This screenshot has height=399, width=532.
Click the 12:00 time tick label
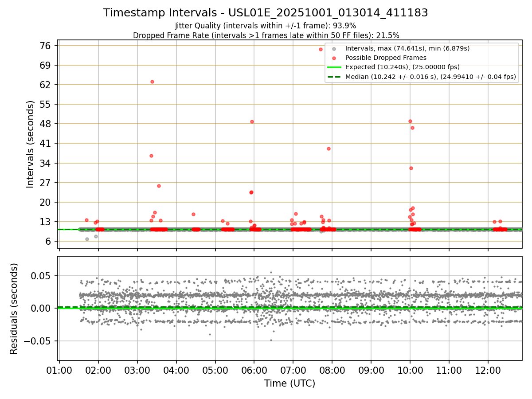point(488,370)
